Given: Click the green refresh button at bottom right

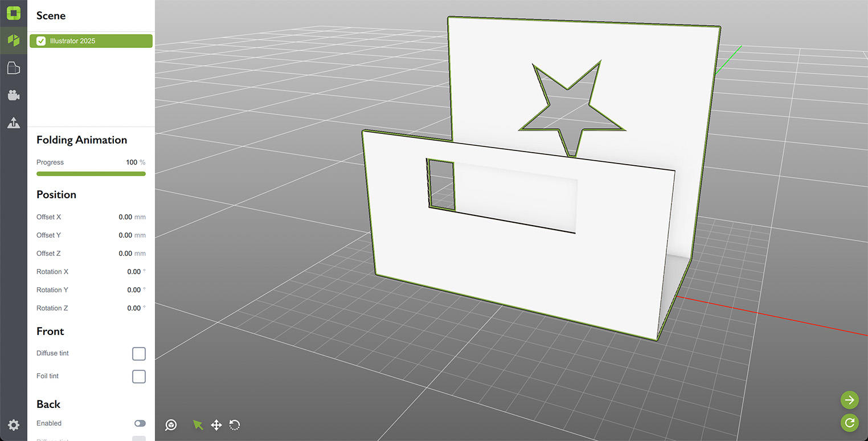Looking at the screenshot, I should (849, 423).
